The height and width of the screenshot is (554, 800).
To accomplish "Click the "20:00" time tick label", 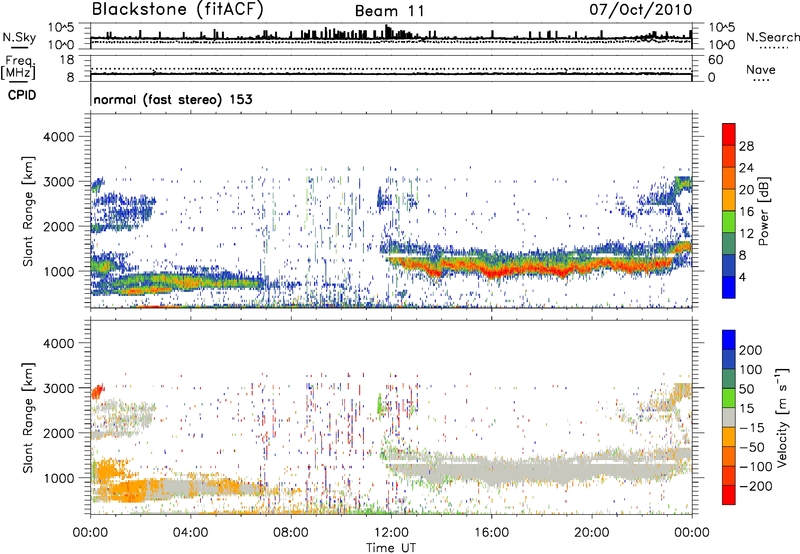I will (x=591, y=533).
